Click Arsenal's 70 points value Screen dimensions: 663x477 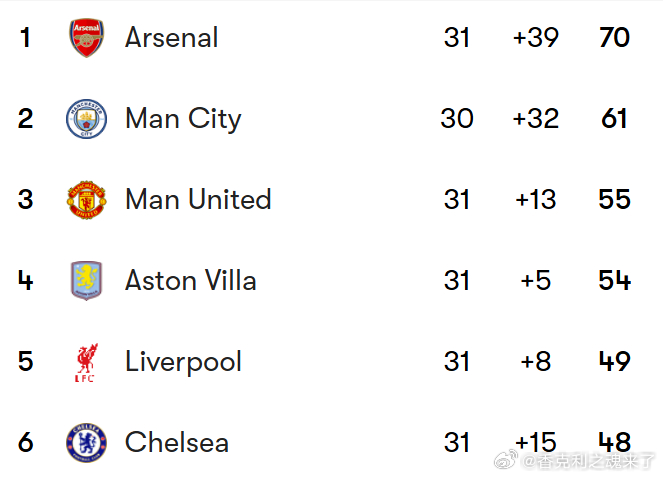click(614, 38)
